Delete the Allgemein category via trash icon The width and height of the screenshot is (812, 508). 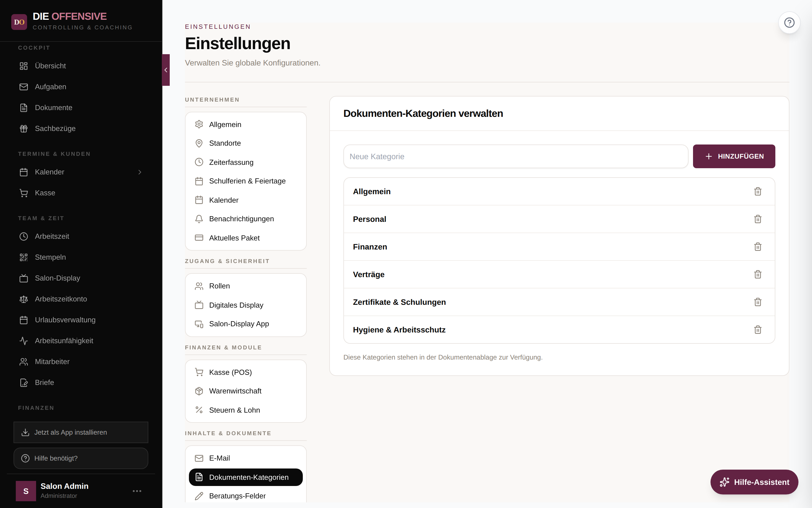pyautogui.click(x=758, y=192)
